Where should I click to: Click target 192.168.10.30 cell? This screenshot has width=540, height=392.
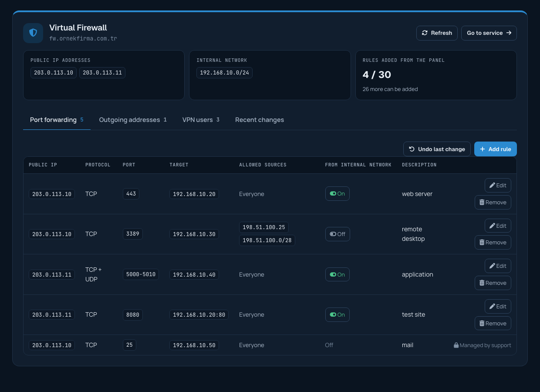point(194,234)
